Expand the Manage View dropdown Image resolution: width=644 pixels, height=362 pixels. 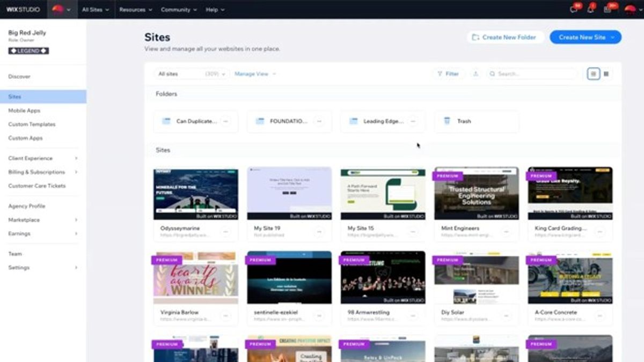(255, 74)
